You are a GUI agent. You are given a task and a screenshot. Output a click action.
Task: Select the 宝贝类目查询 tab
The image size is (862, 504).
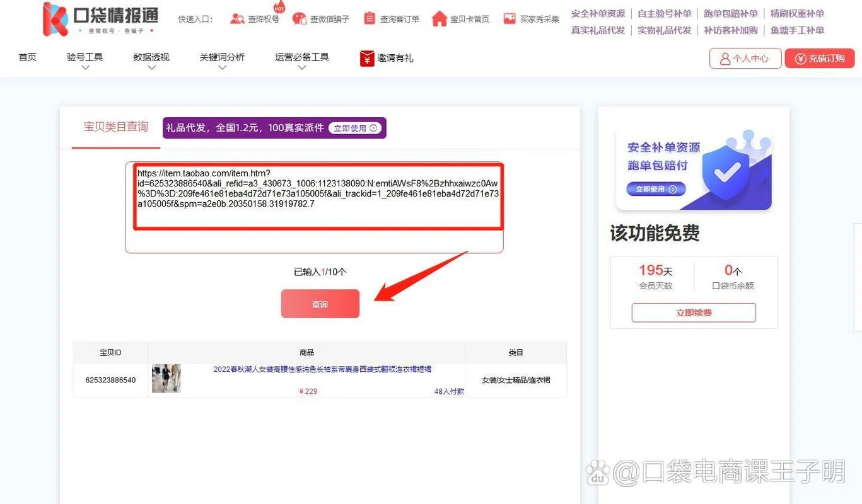point(116,127)
